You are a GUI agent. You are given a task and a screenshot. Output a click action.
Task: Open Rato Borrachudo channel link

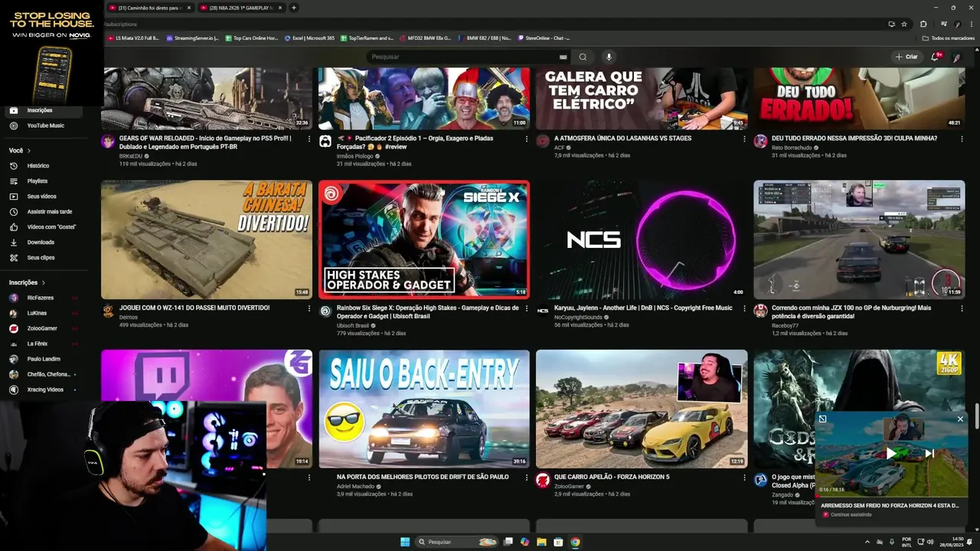tap(792, 147)
